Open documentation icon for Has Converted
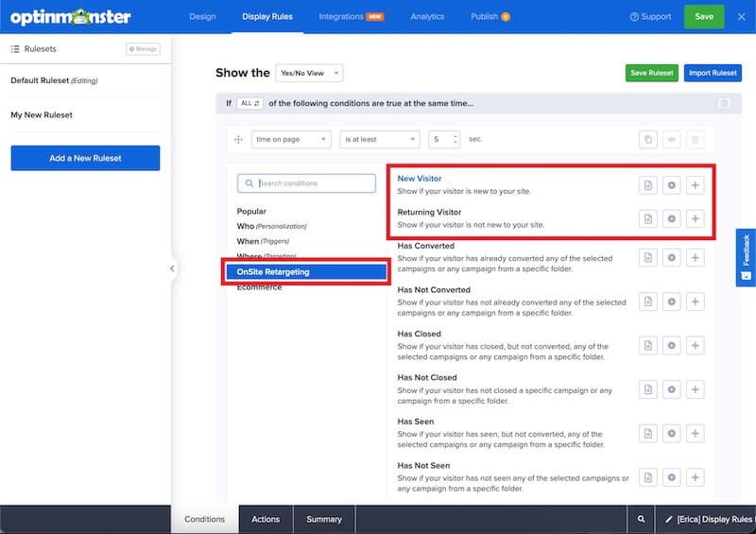Screen dimensions: 756x534 point(648,258)
